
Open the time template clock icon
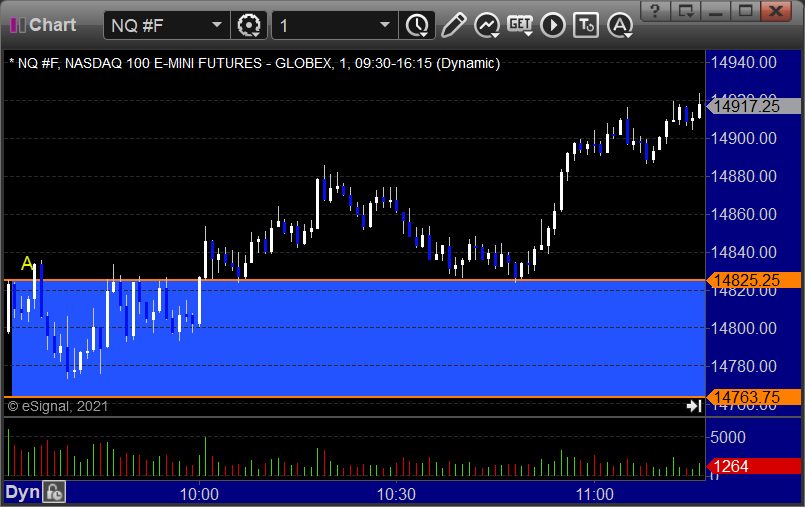(x=417, y=25)
